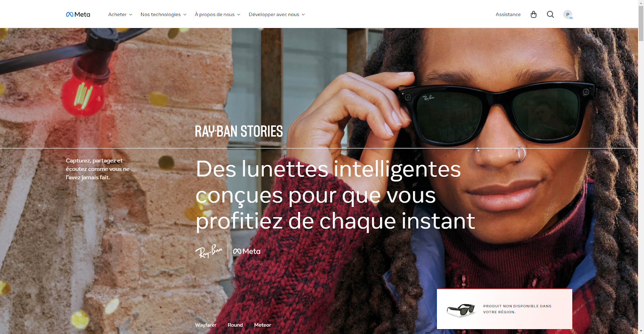This screenshot has width=644, height=334.
Task: Click the scrollbar up arrow
Action: click(x=641, y=3)
